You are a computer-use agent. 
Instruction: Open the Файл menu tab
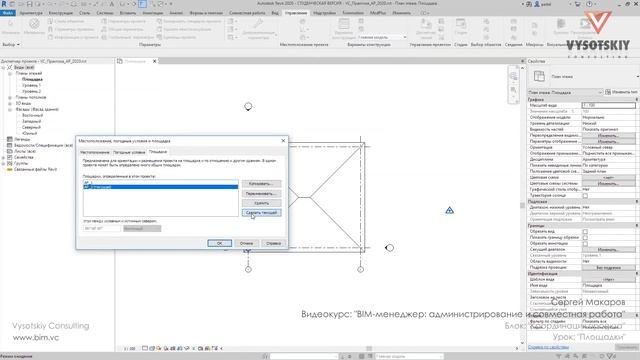(8, 13)
